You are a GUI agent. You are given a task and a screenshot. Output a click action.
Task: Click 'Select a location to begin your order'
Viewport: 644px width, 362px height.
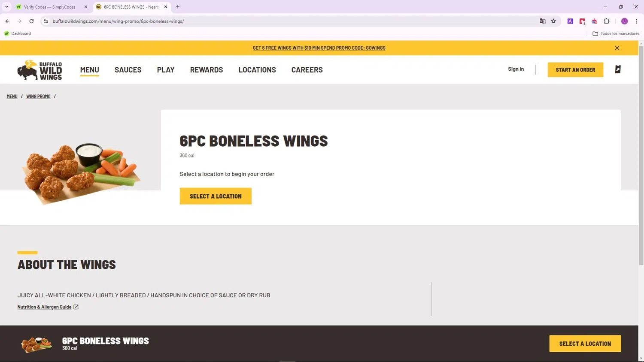pos(227,174)
